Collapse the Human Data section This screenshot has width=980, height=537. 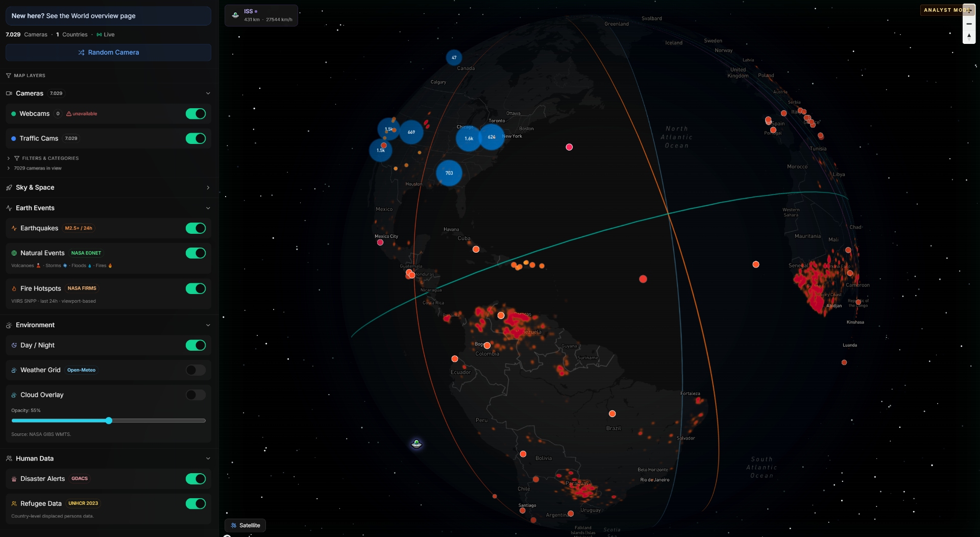[208, 458]
